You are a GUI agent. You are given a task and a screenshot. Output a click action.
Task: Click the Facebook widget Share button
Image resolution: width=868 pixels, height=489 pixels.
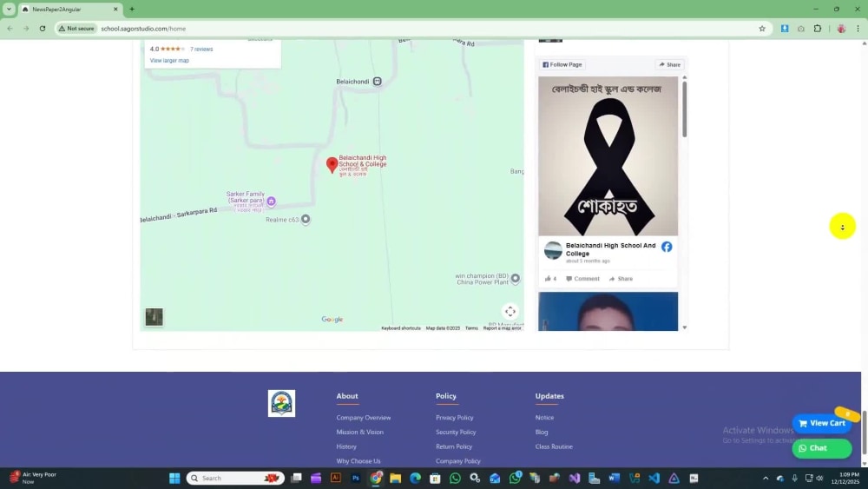click(x=669, y=65)
